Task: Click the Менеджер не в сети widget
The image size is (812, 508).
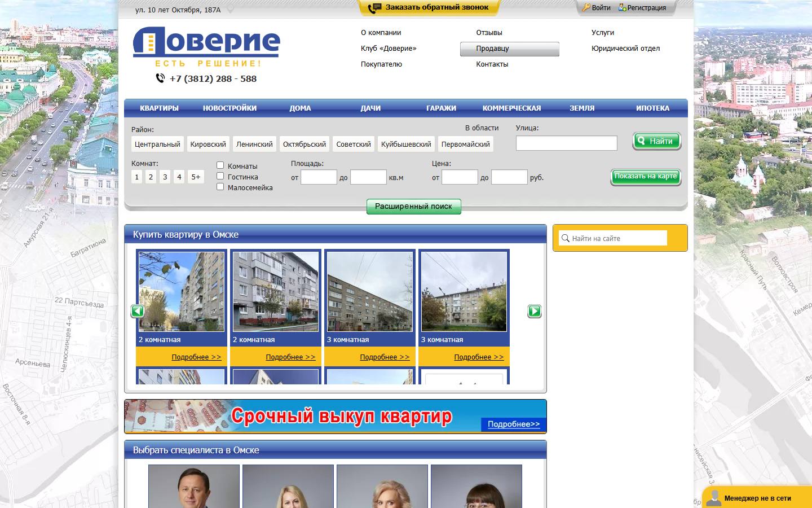Action: (757, 497)
